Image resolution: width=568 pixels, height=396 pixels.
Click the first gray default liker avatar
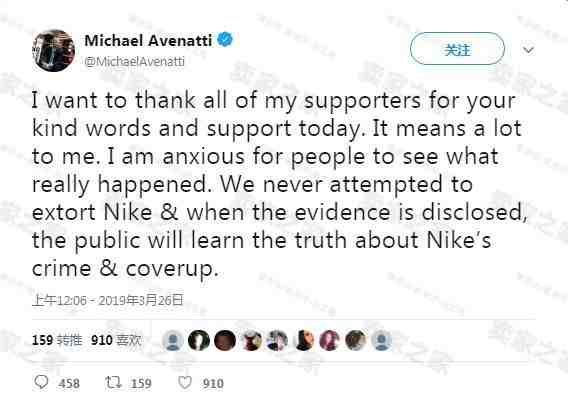click(173, 341)
